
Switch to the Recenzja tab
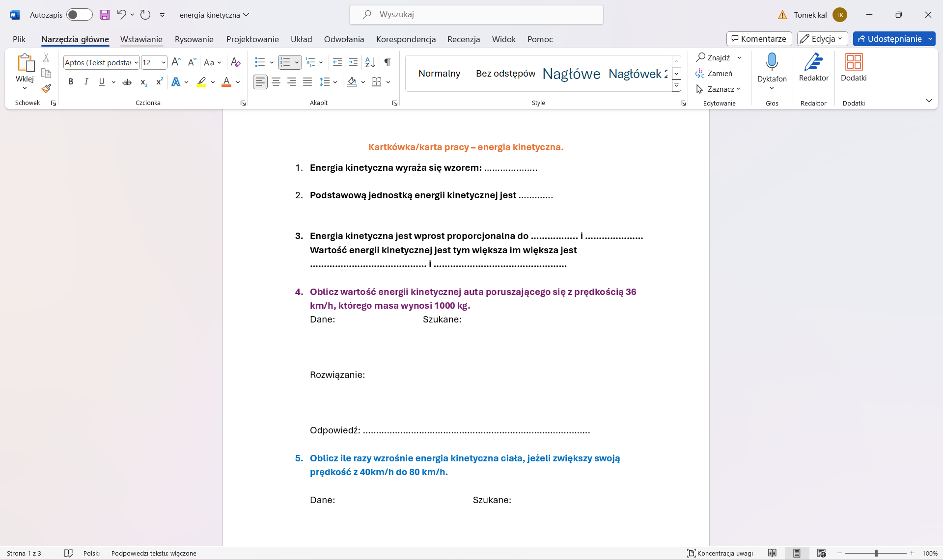[463, 39]
